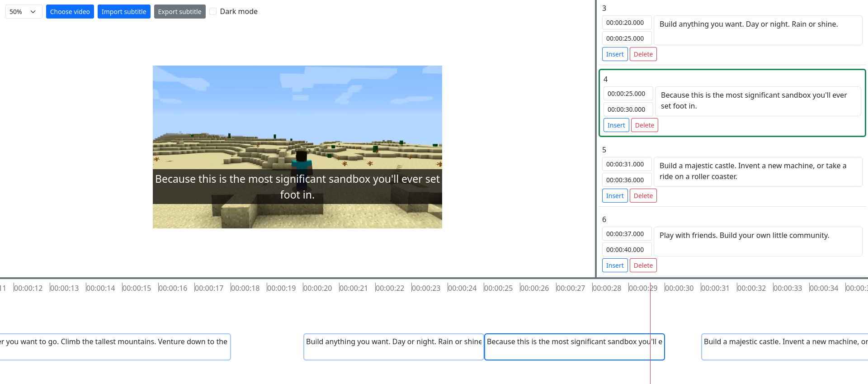Select timeline block 'Climb the tallest mountains'
Image resolution: width=868 pixels, height=384 pixels.
click(115, 347)
